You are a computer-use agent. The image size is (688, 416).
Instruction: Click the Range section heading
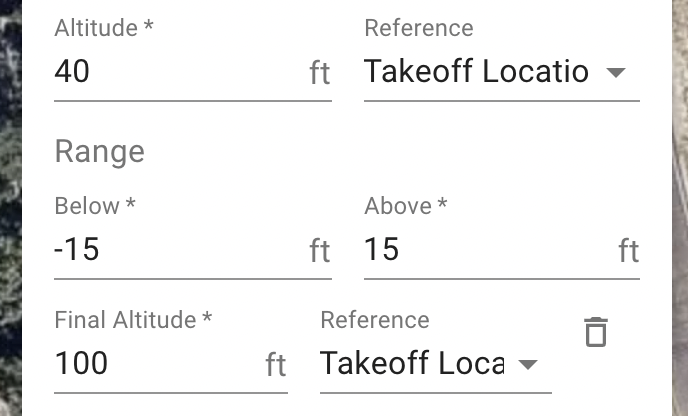point(100,152)
